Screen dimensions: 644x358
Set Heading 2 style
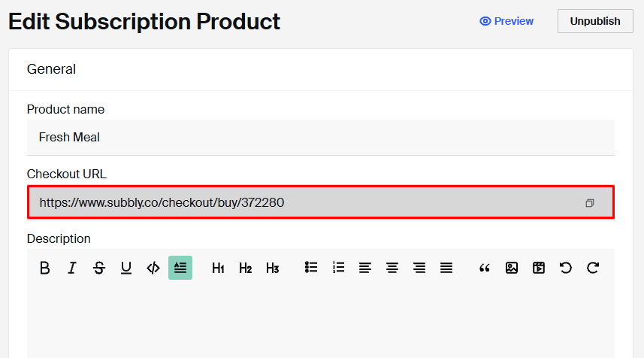click(x=245, y=268)
